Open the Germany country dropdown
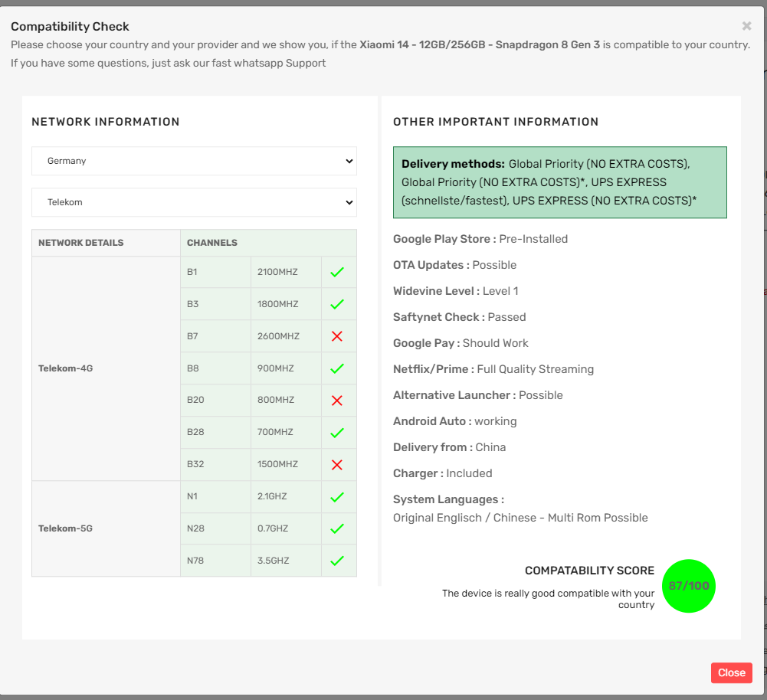767x700 pixels. 194,161
